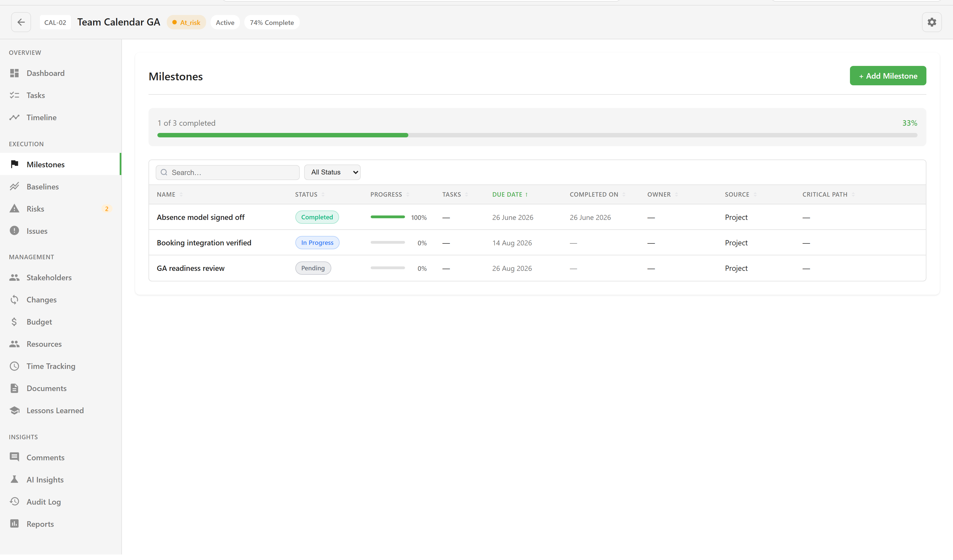Click the Timeline chart icon
Image resolution: width=953 pixels, height=560 pixels.
(14, 118)
